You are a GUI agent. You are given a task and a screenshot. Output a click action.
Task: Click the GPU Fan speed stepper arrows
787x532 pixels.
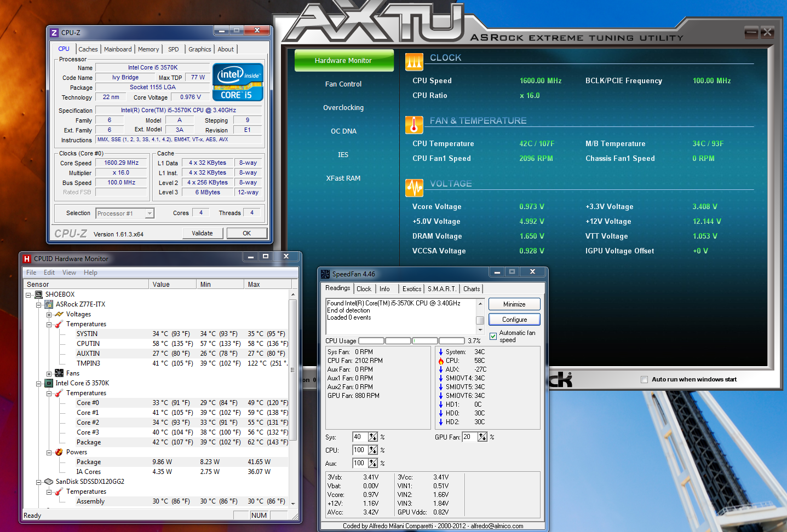[482, 437]
